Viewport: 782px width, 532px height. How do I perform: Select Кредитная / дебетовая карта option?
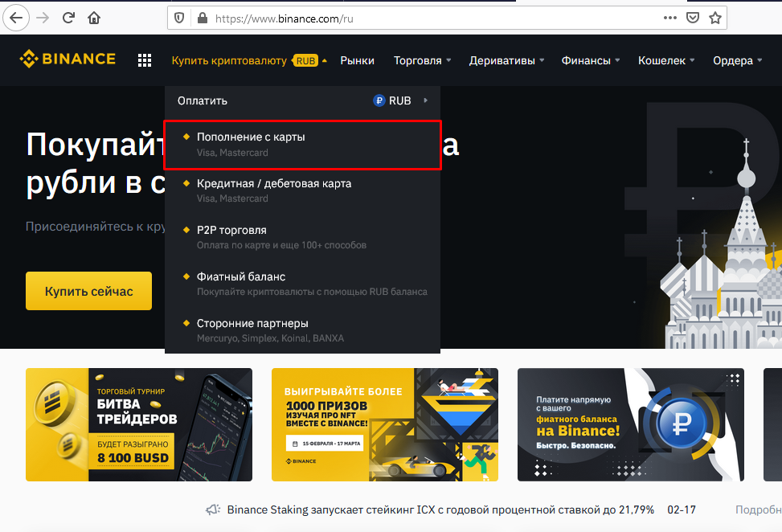point(302,190)
